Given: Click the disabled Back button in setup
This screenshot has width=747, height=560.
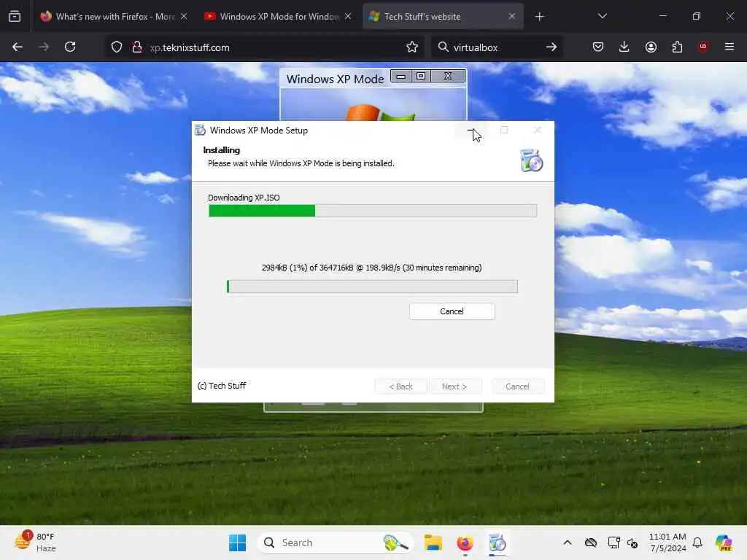Looking at the screenshot, I should (400, 386).
